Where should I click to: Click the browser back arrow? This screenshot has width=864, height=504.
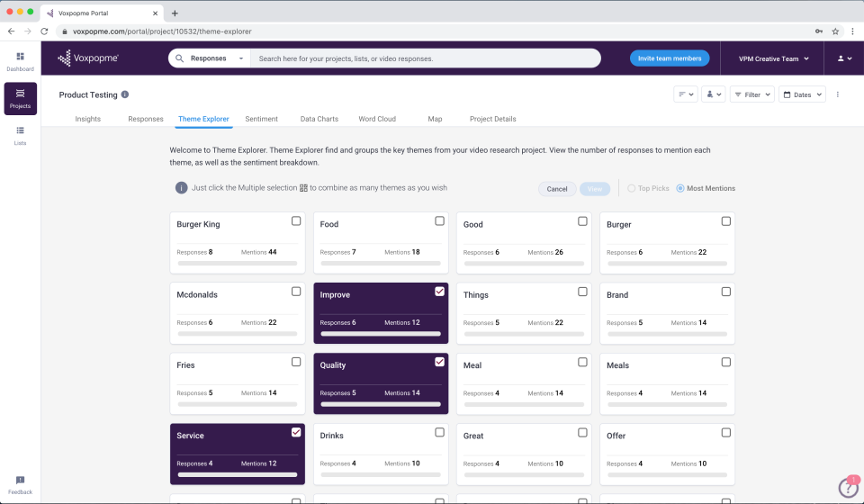[x=11, y=31]
